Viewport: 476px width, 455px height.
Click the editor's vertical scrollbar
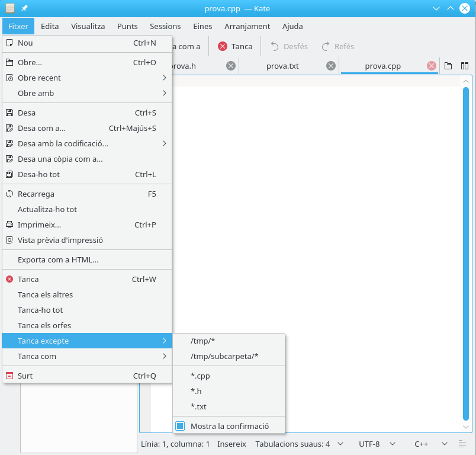[466, 254]
